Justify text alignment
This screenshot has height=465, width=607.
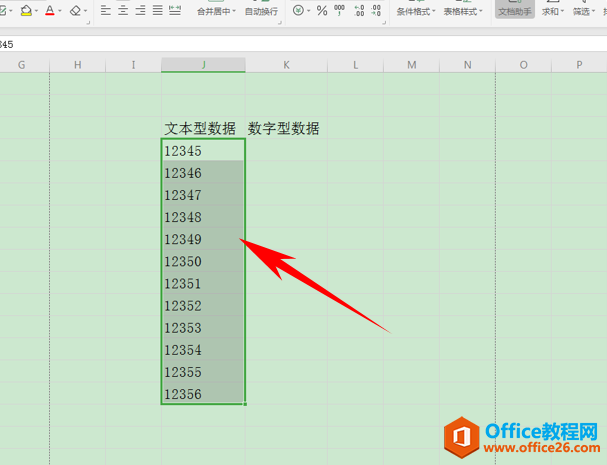tap(157, 10)
